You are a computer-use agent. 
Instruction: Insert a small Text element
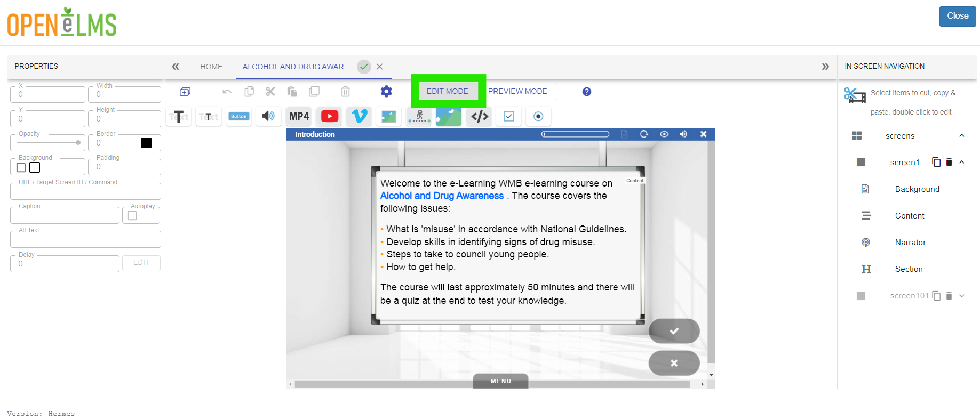(209, 116)
